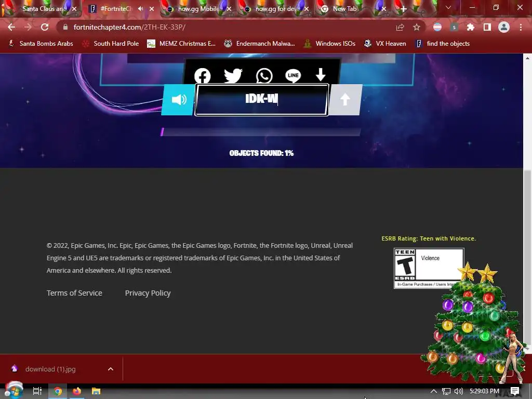The image size is (532, 399).
Task: Open the volume tray icon
Action: coord(458,391)
